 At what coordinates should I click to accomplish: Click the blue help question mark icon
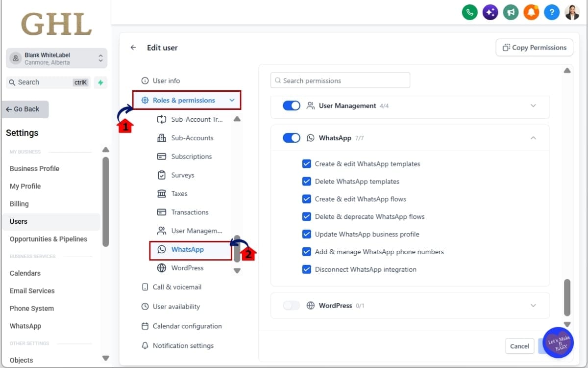click(551, 12)
